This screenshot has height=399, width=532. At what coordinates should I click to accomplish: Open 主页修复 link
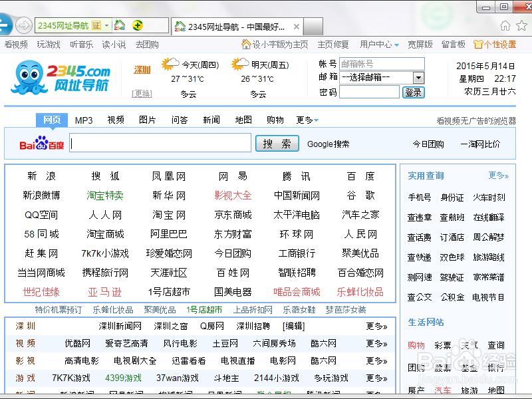point(333,45)
